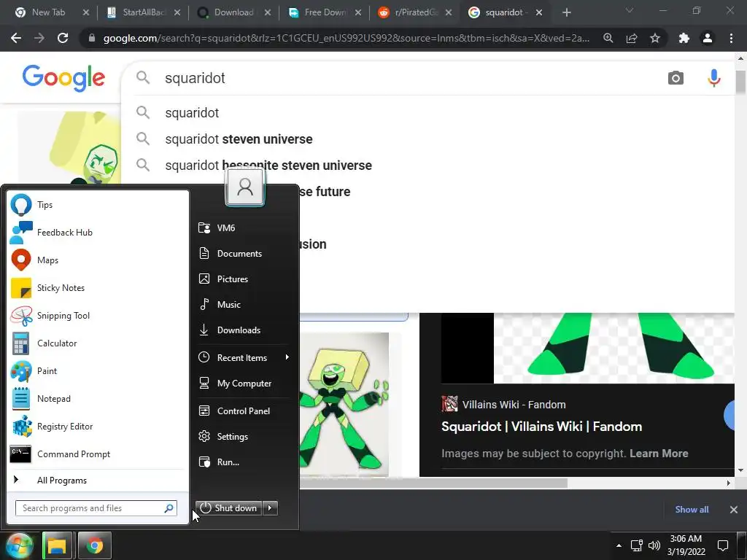This screenshot has width=747, height=560.
Task: Click the Chrome profile avatar icon
Action: 708,38
